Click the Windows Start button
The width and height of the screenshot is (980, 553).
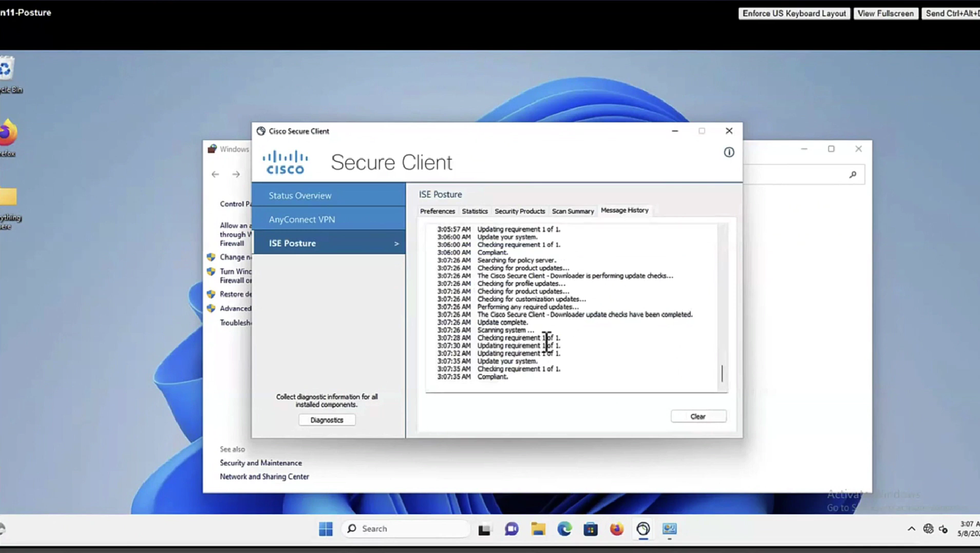(x=326, y=529)
